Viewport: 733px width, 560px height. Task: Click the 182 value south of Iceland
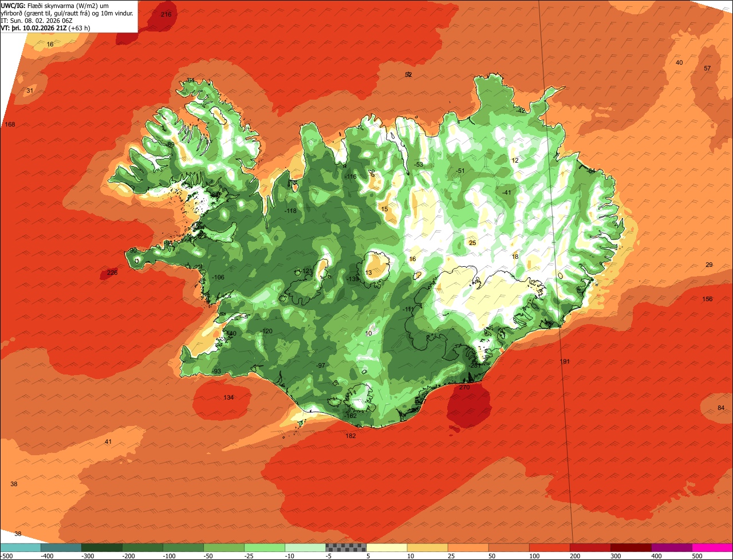[x=350, y=436]
